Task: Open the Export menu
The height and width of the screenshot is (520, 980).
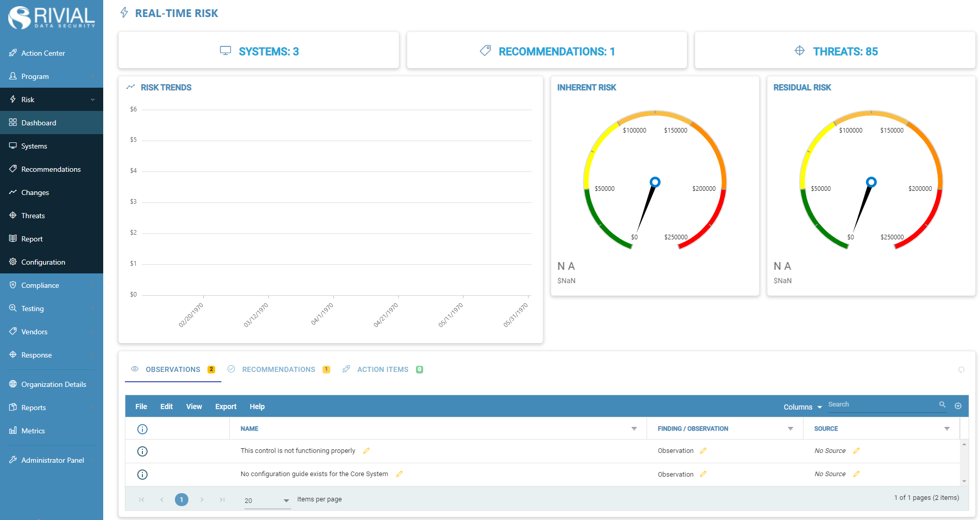Action: pyautogui.click(x=226, y=407)
